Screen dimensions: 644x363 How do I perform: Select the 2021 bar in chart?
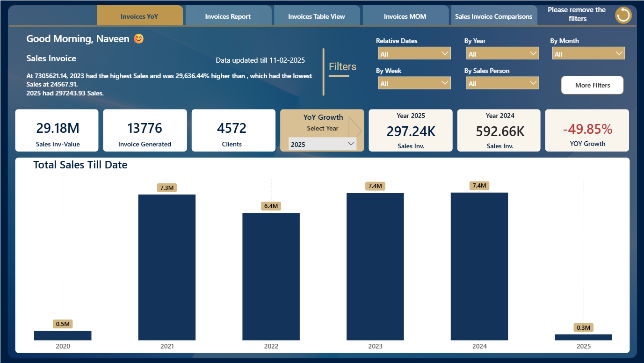(167, 267)
